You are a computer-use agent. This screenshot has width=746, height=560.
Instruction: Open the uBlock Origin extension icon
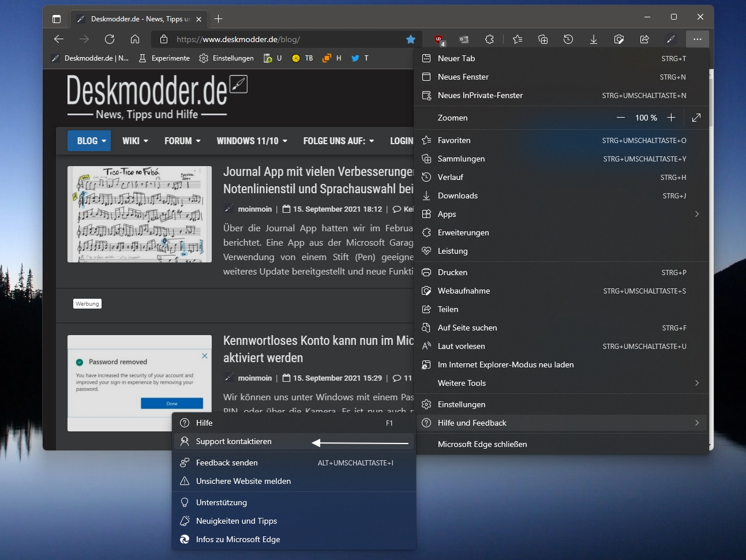[x=440, y=40]
